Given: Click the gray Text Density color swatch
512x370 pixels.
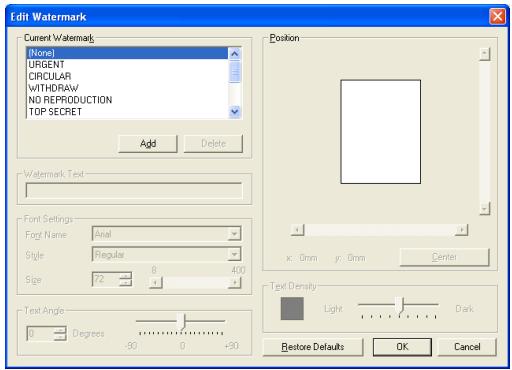Looking at the screenshot, I should [292, 309].
